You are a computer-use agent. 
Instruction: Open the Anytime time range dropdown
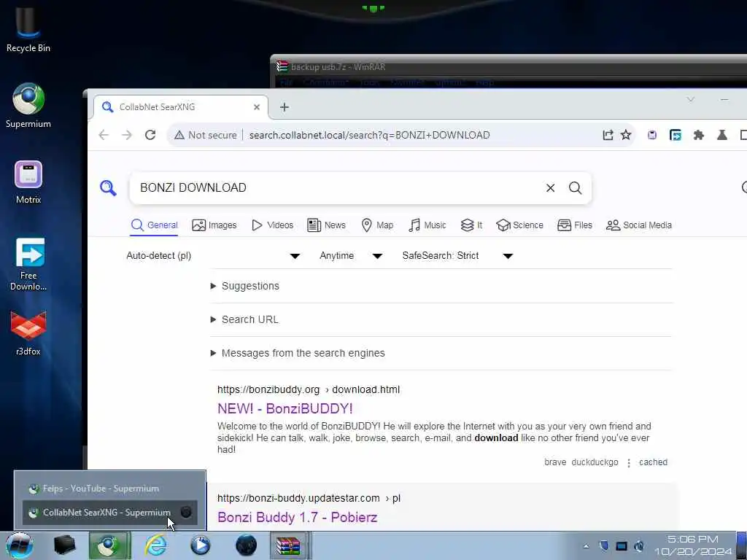point(351,256)
